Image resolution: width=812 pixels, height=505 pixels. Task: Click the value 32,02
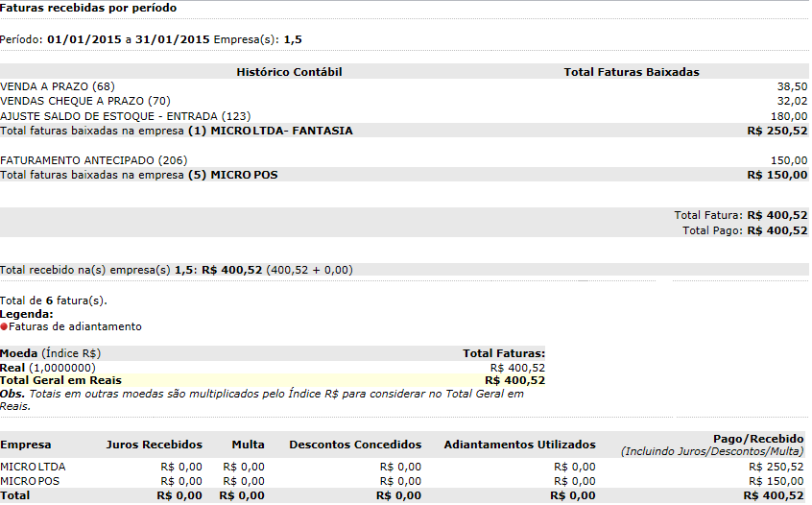click(x=792, y=101)
